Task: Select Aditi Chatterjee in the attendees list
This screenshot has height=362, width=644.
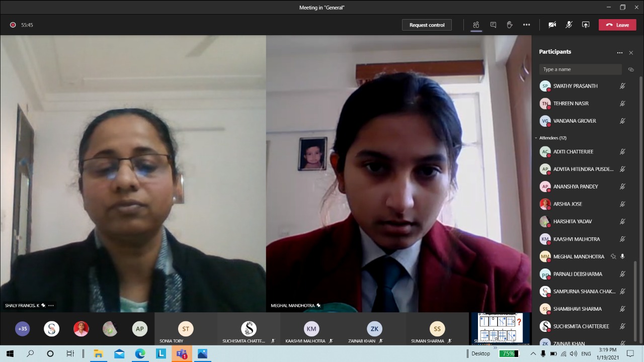Action: coord(573,151)
